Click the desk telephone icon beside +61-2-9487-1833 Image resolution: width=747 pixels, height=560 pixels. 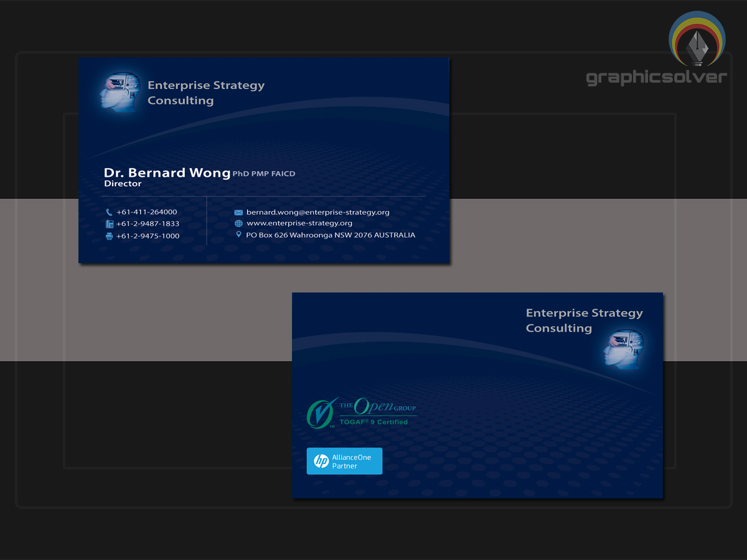tap(109, 224)
